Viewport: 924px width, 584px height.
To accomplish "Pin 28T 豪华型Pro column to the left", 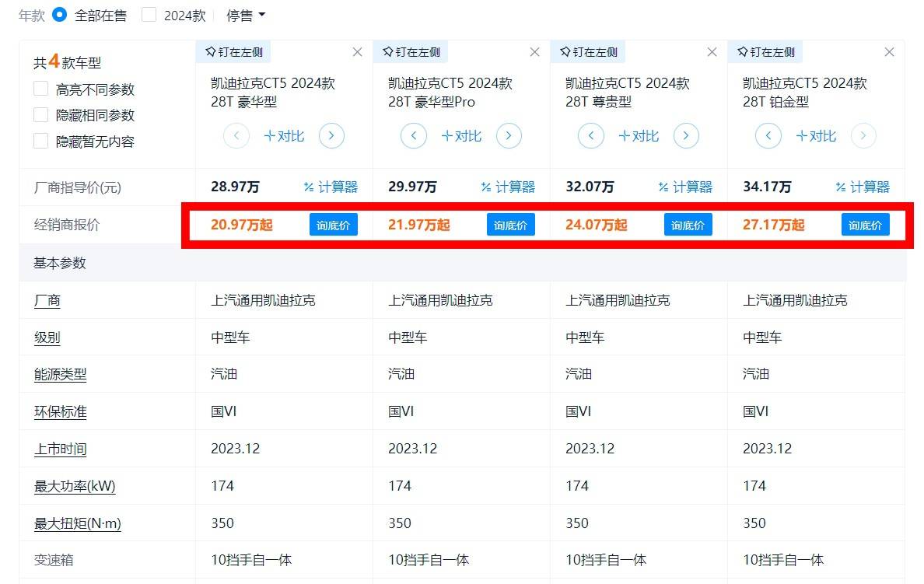I will tap(411, 52).
